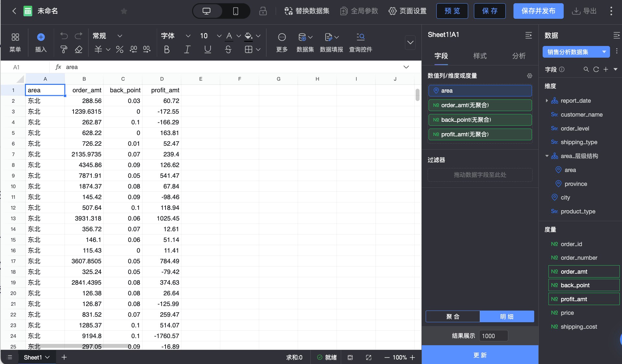The image size is (622, 364).
Task: Click the fullscreen icon in status bar
Action: (369, 357)
